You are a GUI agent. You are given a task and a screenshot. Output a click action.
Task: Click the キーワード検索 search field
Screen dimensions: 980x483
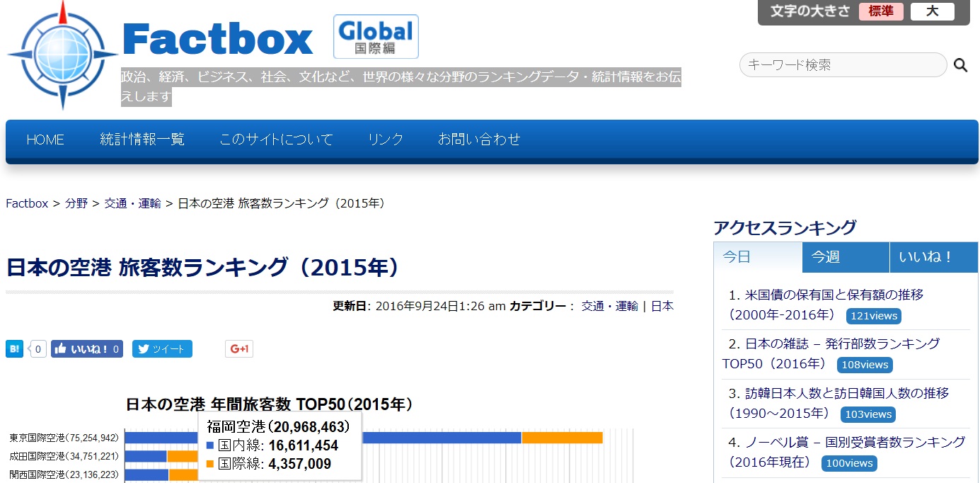pos(842,65)
